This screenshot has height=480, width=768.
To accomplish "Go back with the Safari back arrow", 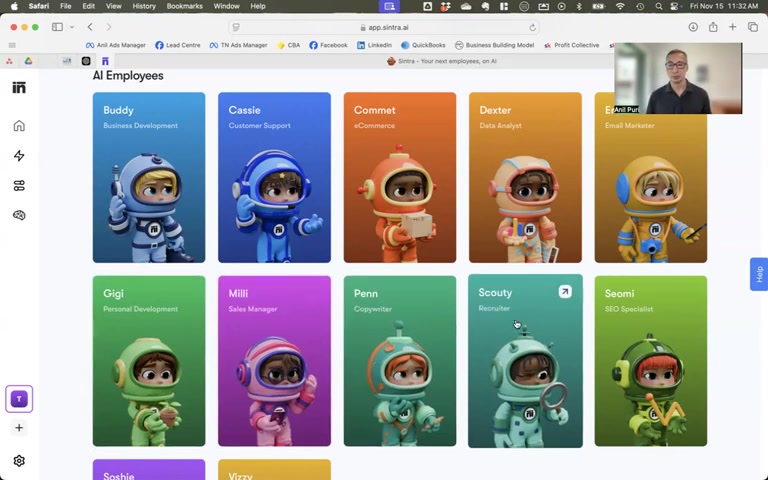I will point(90,27).
